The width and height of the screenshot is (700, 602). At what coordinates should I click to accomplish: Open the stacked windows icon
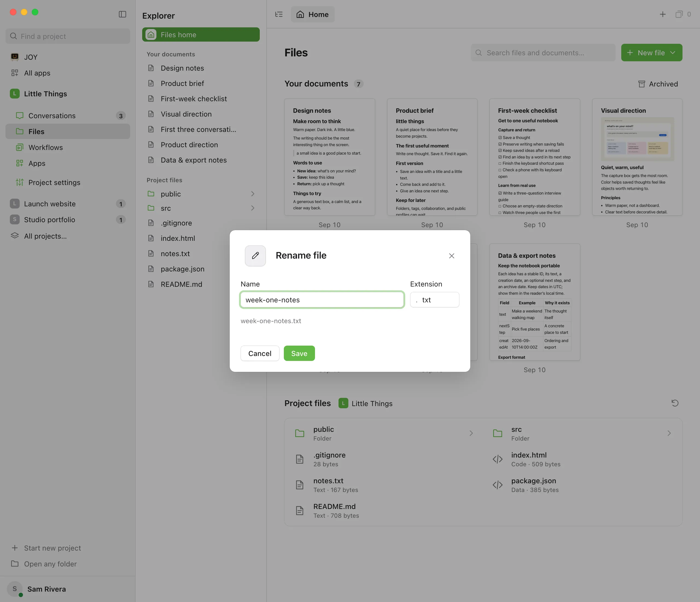[x=679, y=14]
